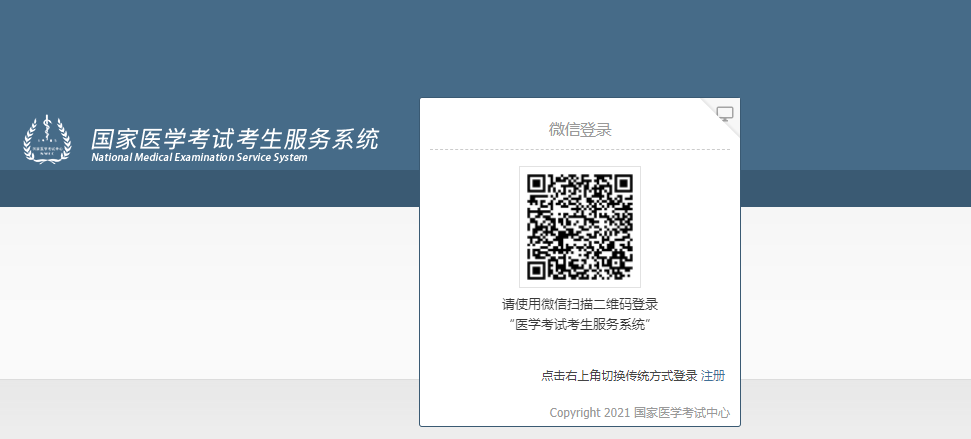Image resolution: width=971 pixels, height=439 pixels.
Task: Click the National Medical Examination Center logo emblem
Action: tap(47, 140)
